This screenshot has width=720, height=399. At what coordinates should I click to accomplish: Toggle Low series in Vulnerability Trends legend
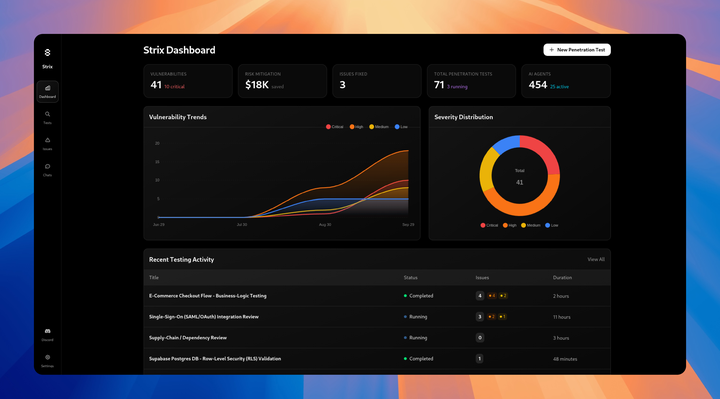pos(401,127)
